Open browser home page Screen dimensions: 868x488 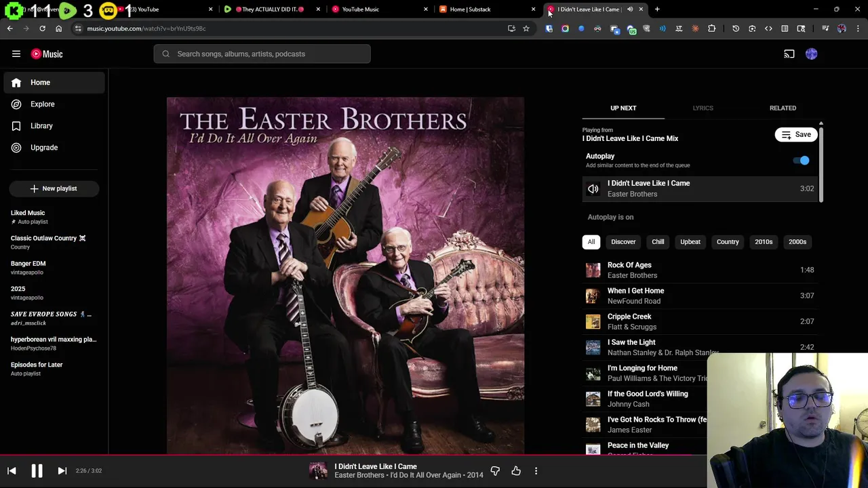(58, 28)
